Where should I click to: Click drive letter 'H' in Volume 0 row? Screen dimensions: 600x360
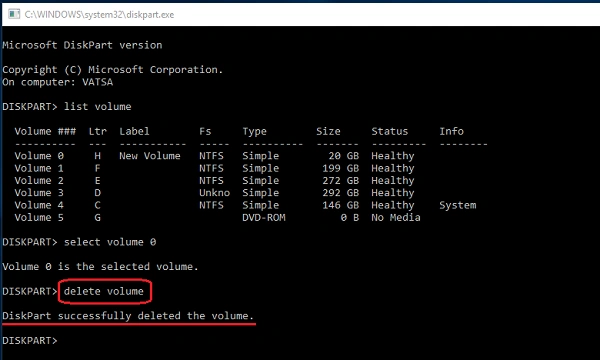tap(98, 156)
